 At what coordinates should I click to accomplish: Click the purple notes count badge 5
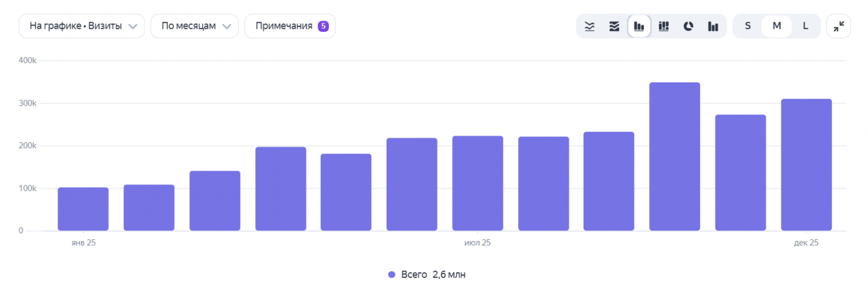pyautogui.click(x=323, y=26)
